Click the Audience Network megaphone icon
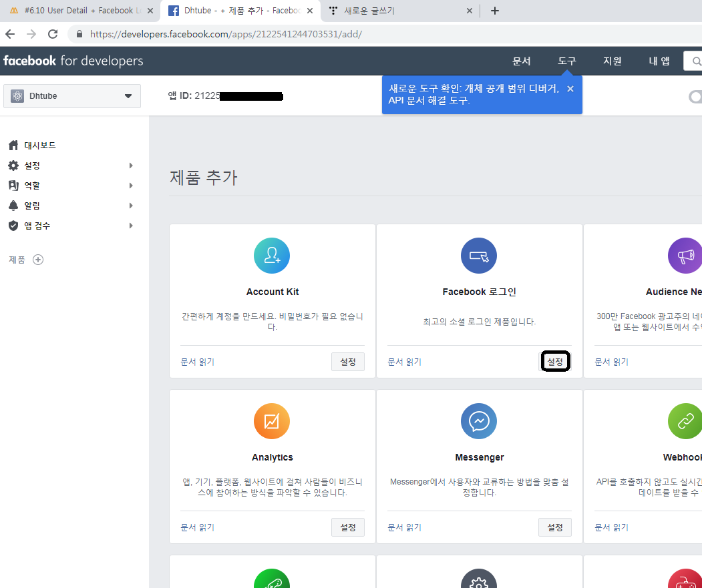702x588 pixels. click(685, 256)
